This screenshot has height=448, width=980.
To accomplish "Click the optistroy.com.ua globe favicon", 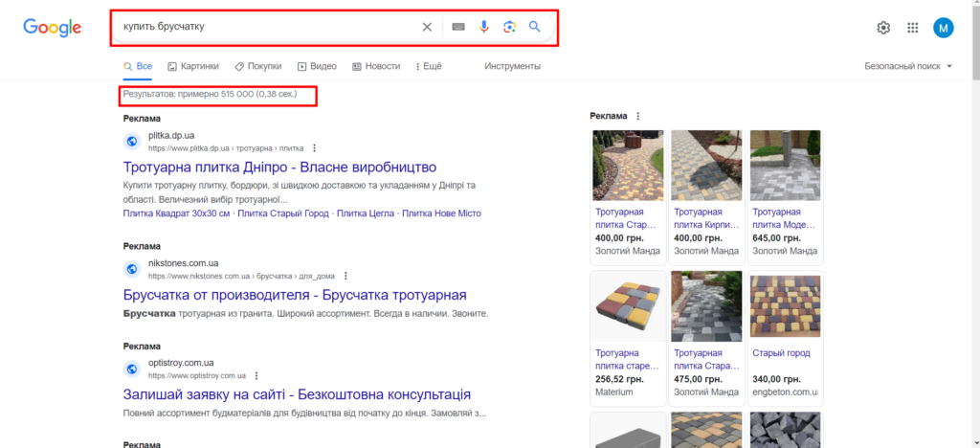I will click(132, 370).
